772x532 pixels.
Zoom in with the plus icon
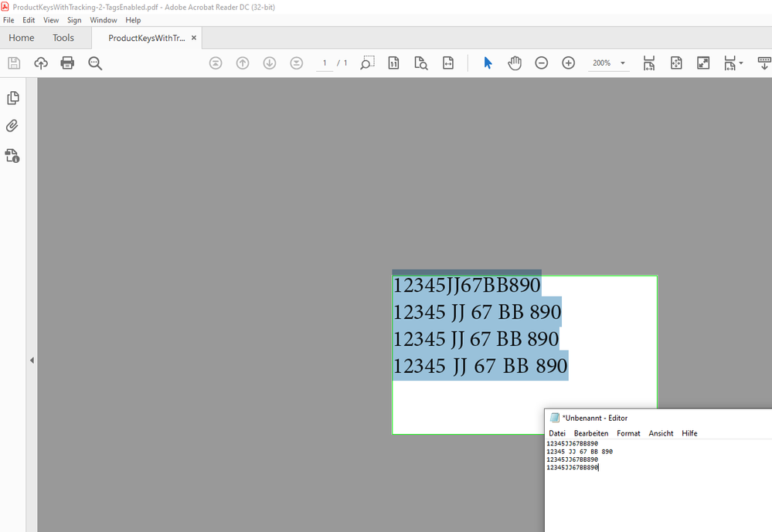(x=569, y=63)
